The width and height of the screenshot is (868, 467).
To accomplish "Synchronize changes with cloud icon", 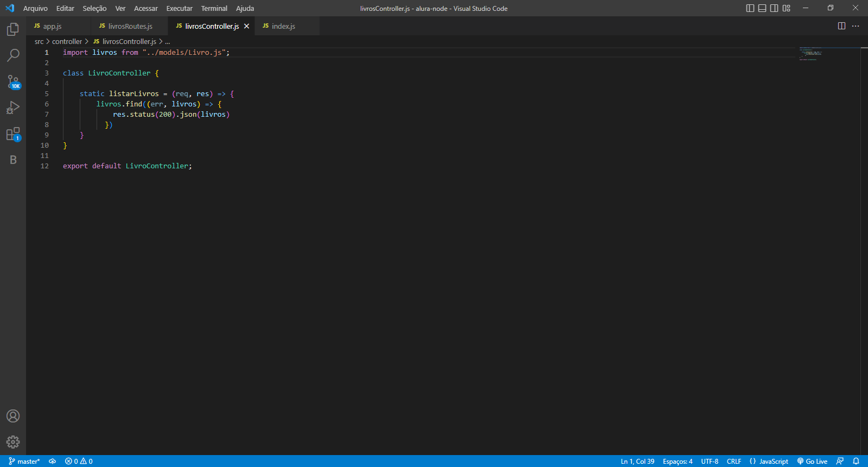I will [53, 461].
